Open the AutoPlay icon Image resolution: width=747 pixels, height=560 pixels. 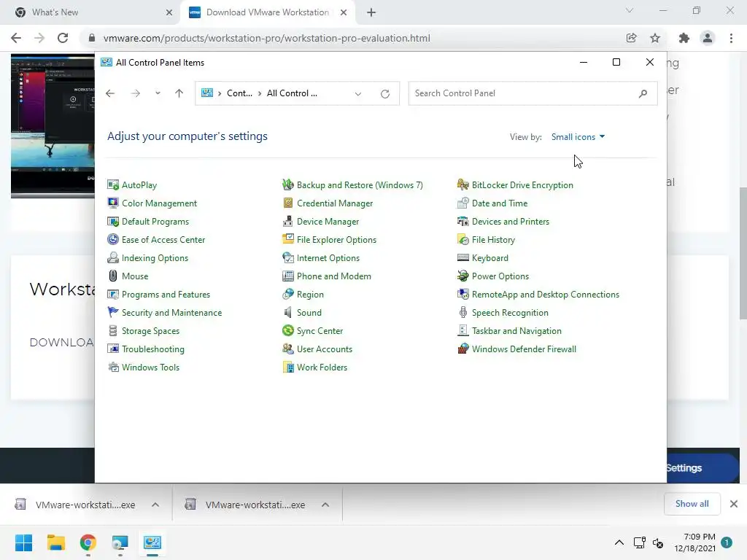click(113, 184)
